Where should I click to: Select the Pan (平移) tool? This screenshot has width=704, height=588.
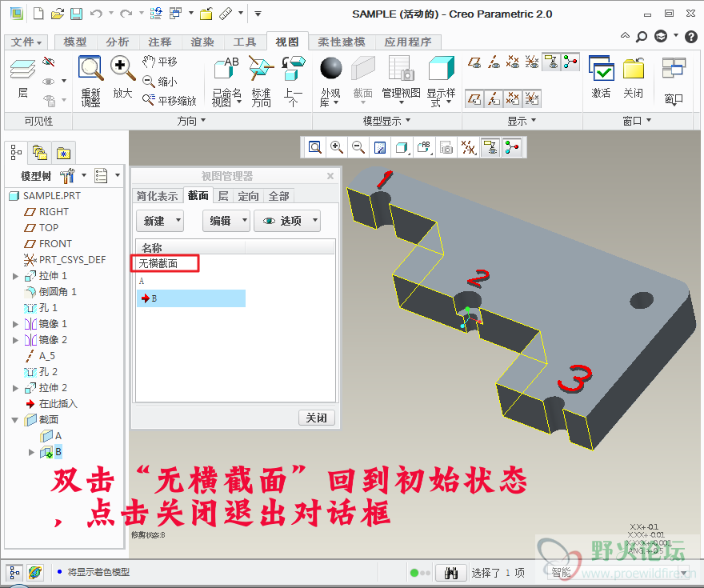(160, 62)
